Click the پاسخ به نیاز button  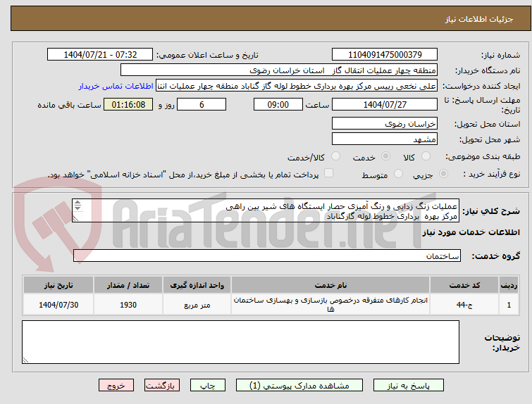[409, 386]
